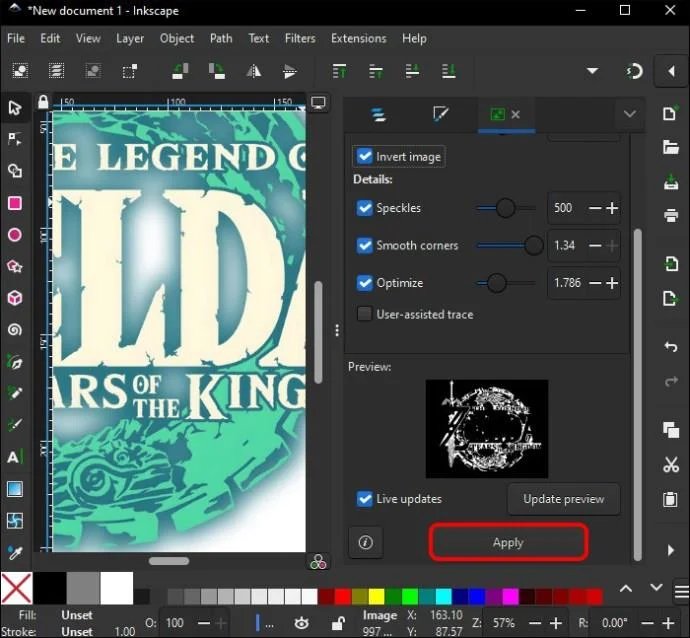Select the Rectangle tool
The image size is (690, 638).
[15, 203]
